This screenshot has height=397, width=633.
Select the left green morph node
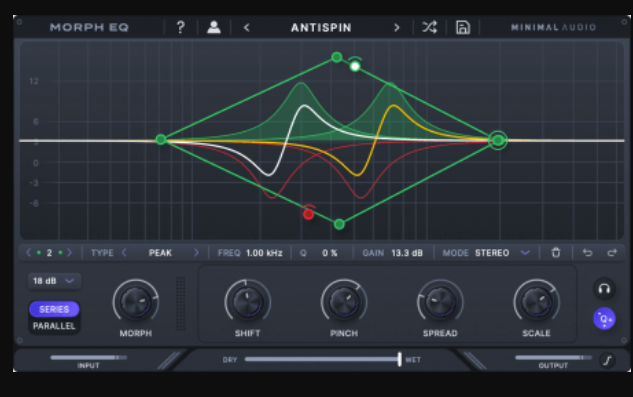161,140
